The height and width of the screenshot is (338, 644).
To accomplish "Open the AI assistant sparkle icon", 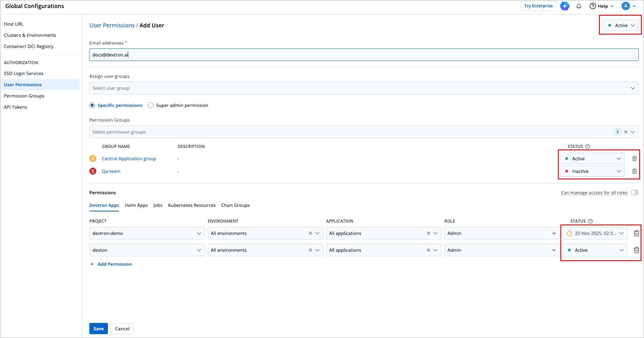I will pos(564,6).
